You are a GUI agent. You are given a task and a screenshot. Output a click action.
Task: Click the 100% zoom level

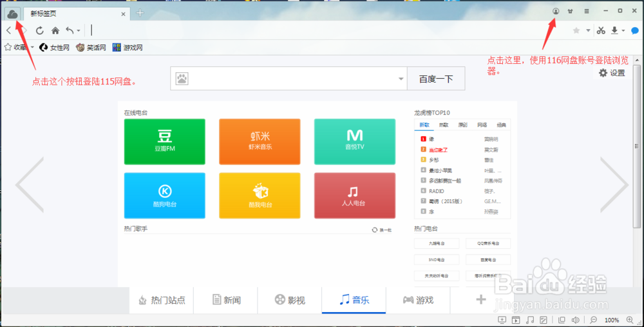pos(612,320)
